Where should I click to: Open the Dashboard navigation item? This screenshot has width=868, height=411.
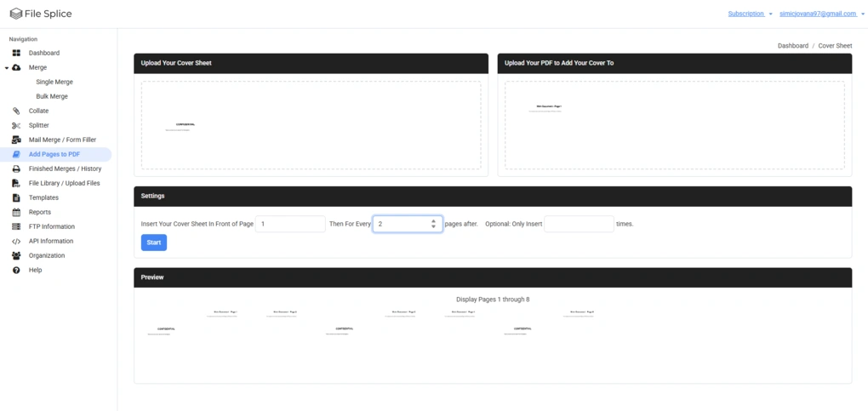[x=44, y=53]
